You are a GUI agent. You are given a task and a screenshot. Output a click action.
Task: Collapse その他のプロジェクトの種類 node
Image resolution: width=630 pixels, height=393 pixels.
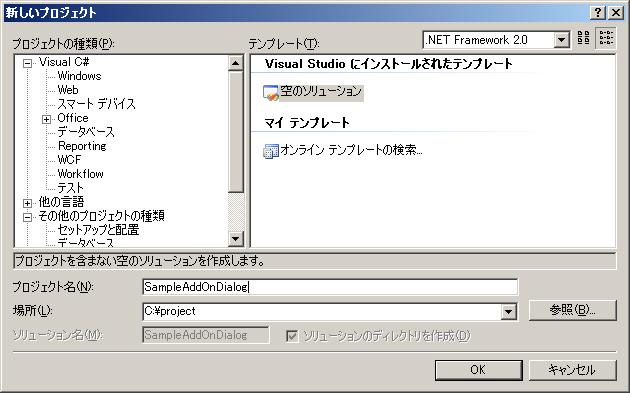click(27, 217)
